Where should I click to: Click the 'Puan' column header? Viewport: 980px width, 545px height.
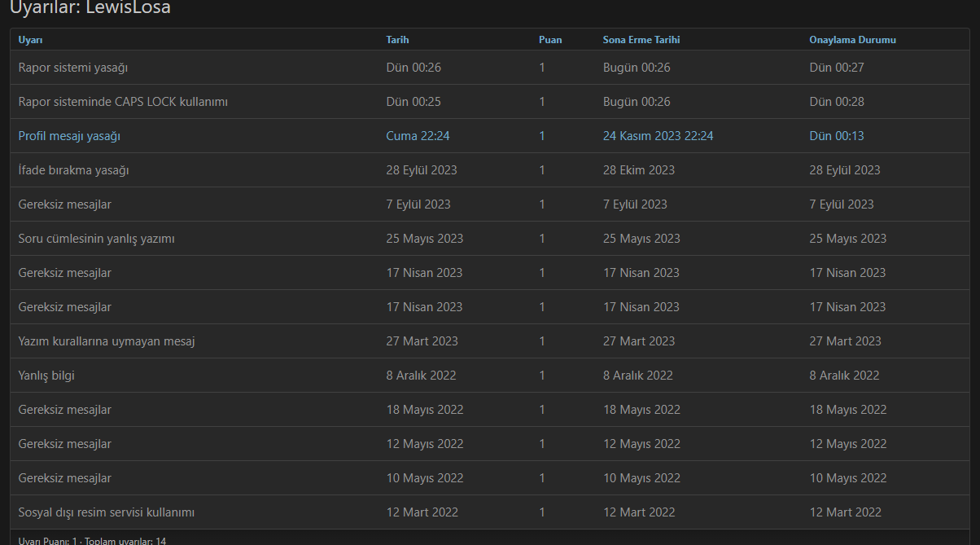coord(550,40)
